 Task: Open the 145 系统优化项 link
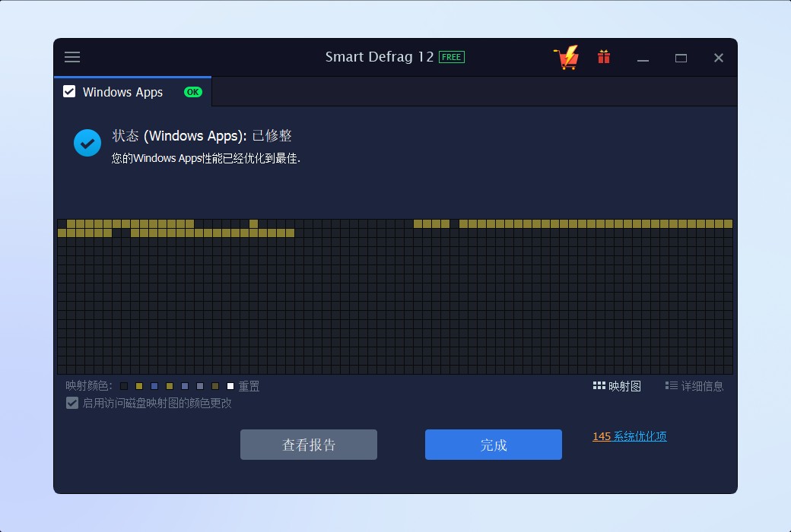point(630,436)
